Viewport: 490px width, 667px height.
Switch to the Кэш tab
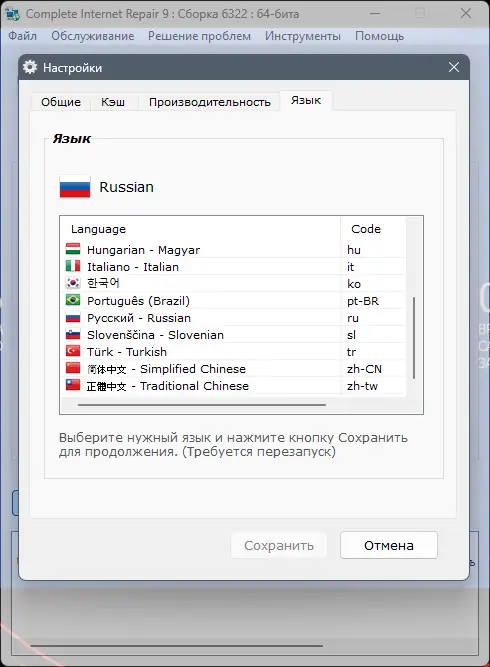(113, 102)
